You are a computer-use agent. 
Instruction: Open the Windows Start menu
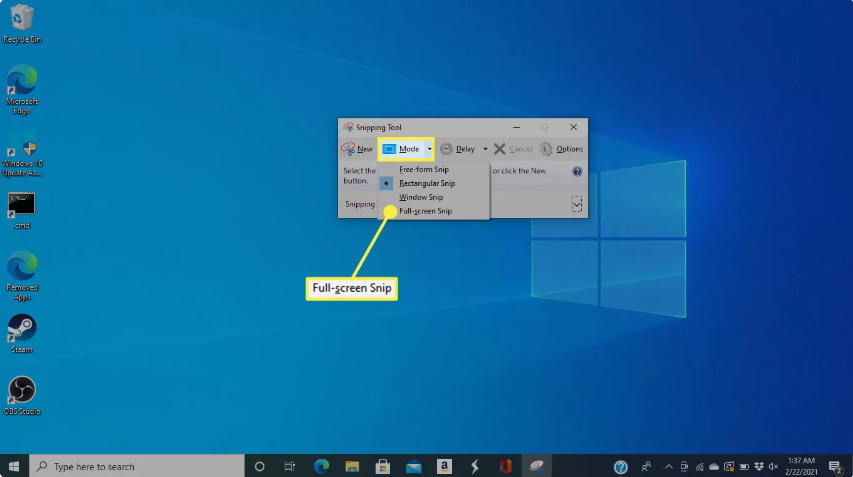point(14,466)
